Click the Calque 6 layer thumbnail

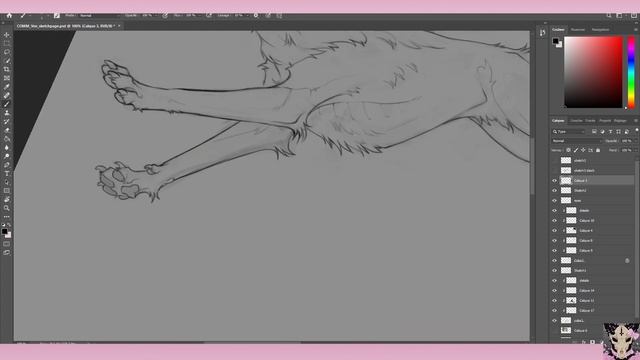click(x=566, y=330)
